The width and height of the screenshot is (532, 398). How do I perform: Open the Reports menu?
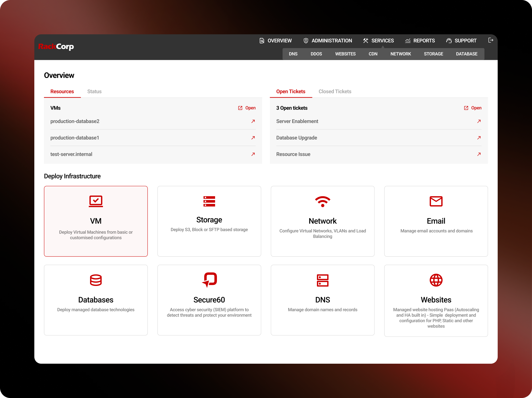pos(420,41)
